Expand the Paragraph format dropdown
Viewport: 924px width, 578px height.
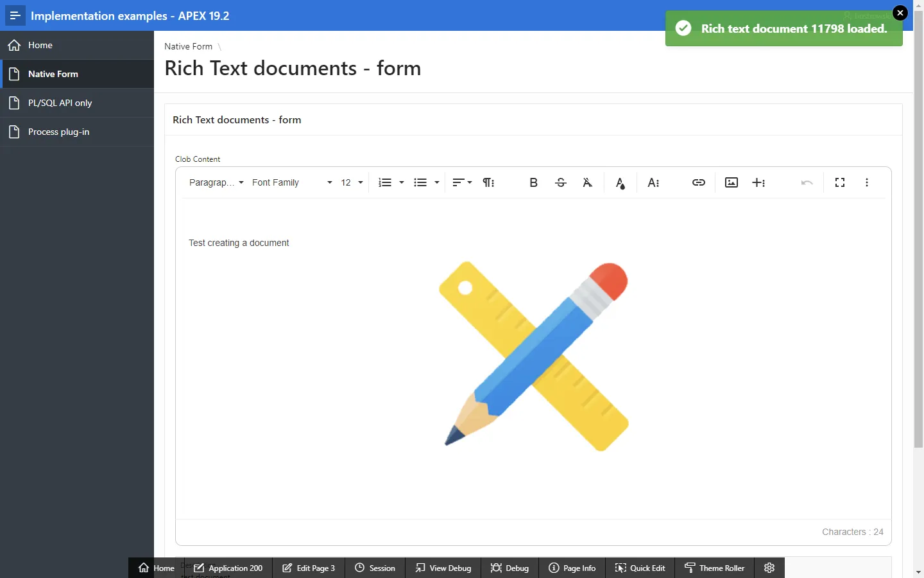pyautogui.click(x=216, y=182)
